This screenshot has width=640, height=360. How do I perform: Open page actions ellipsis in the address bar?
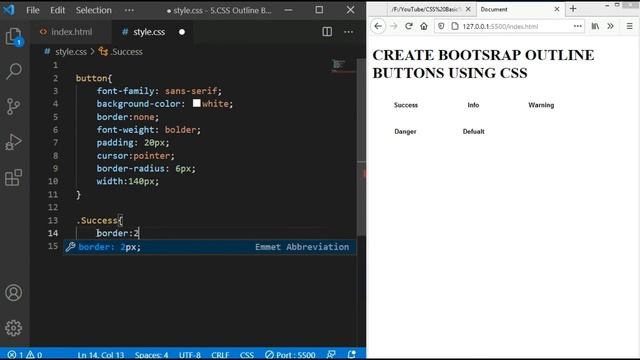point(577,26)
